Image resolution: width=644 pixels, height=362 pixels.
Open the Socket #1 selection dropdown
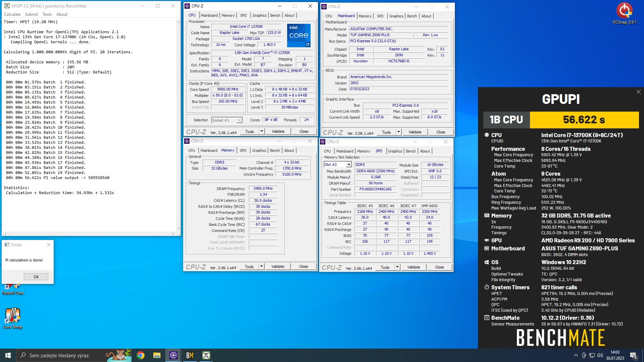227,120
